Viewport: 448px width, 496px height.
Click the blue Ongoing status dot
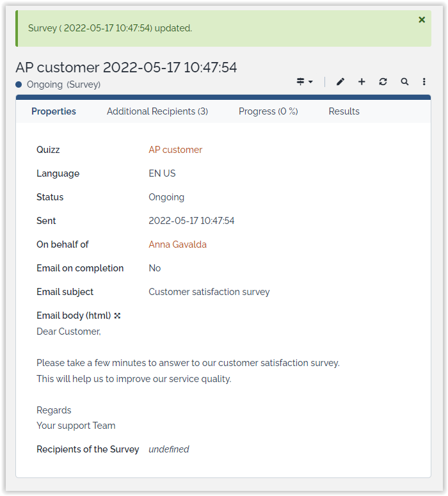click(x=19, y=84)
